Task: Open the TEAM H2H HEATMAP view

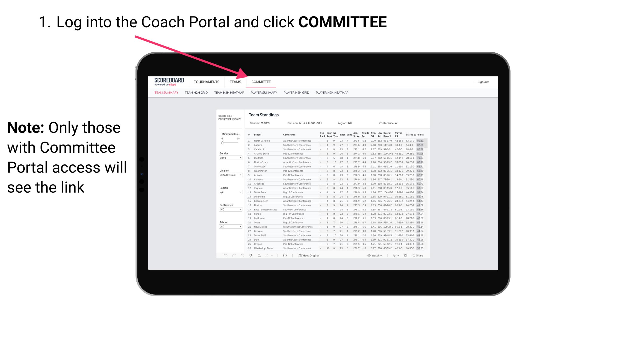Action: point(229,93)
